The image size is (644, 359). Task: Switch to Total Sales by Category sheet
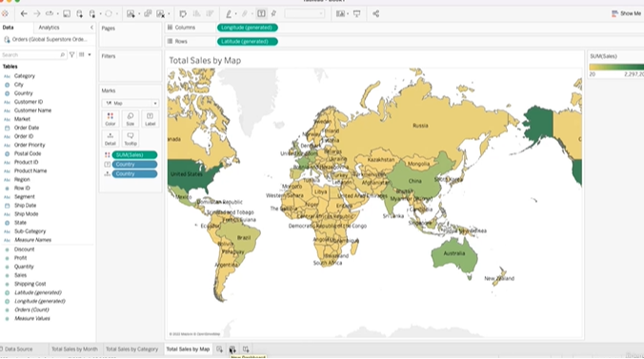point(131,349)
